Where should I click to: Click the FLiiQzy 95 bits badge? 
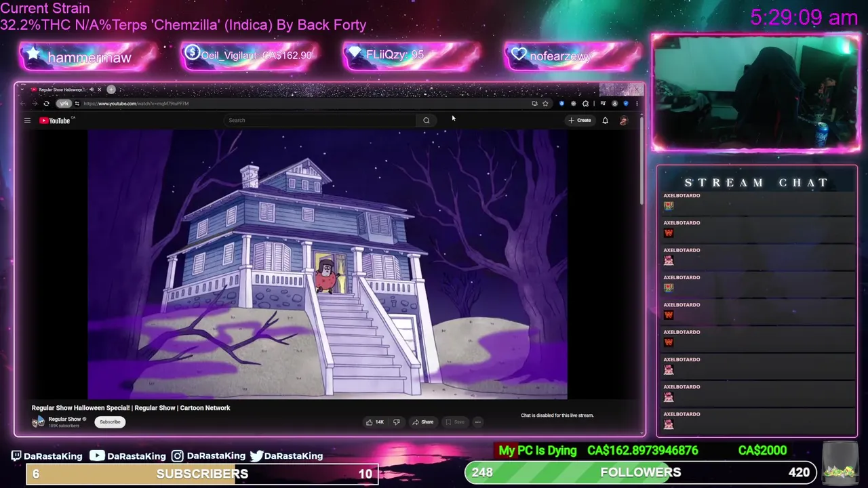(412, 56)
